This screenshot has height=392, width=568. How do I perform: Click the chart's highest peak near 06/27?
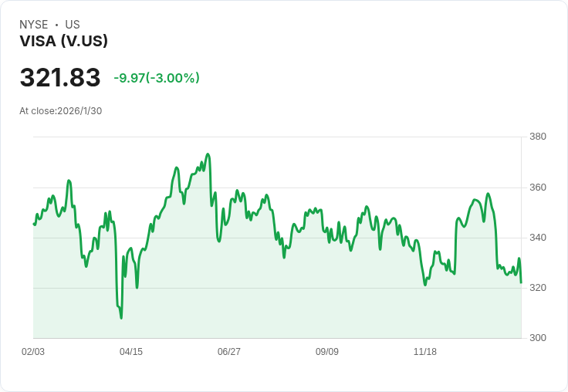point(208,154)
